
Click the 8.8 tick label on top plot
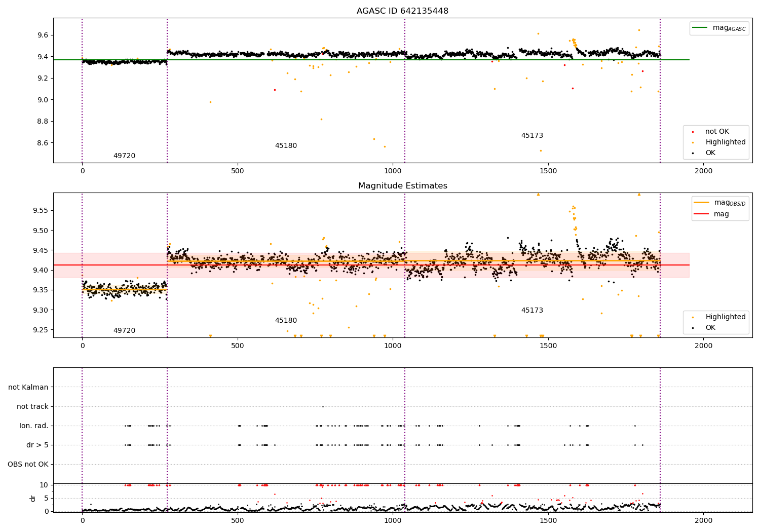(x=43, y=121)
